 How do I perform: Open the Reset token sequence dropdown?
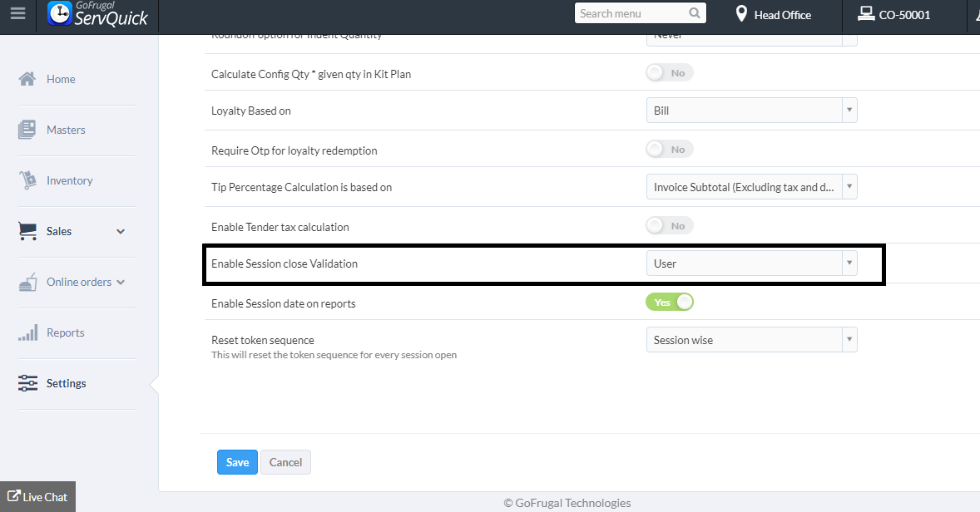click(751, 340)
